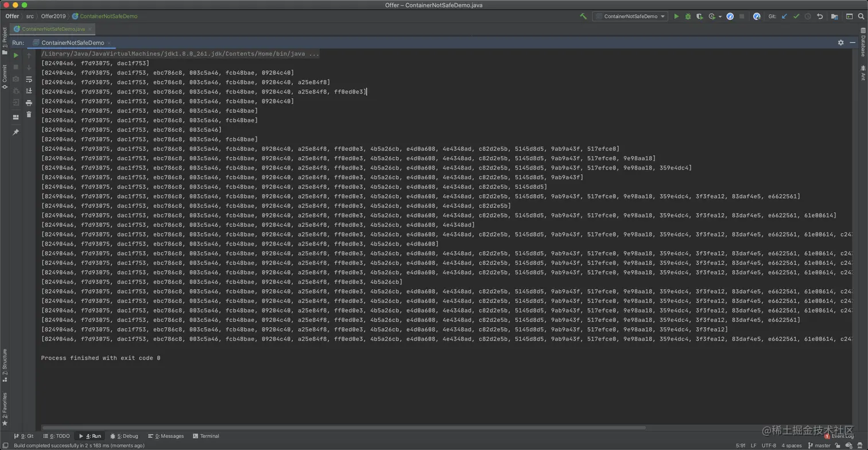Close the ContainerNotSafeDemo.java editor tab
The width and height of the screenshot is (868, 450).
tap(90, 29)
